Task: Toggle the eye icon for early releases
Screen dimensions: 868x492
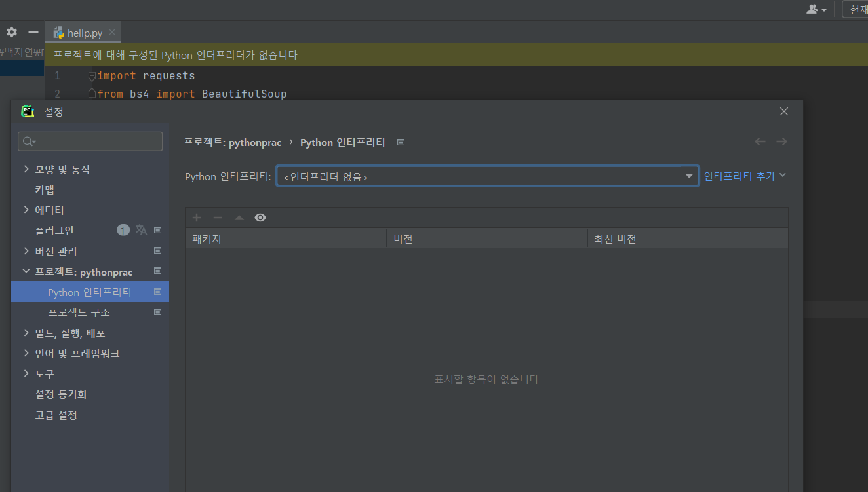Action: (x=260, y=218)
